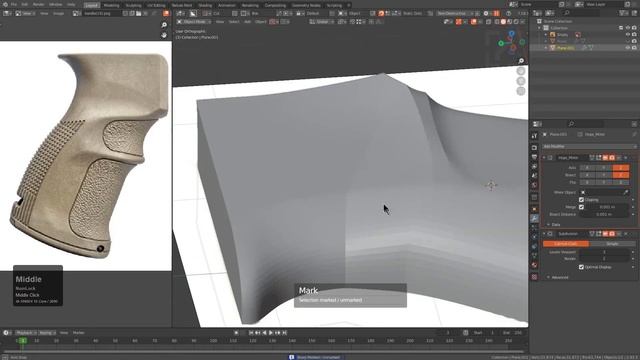
Task: Click the green Y axis on navigation gizmo
Action: click(x=501, y=43)
